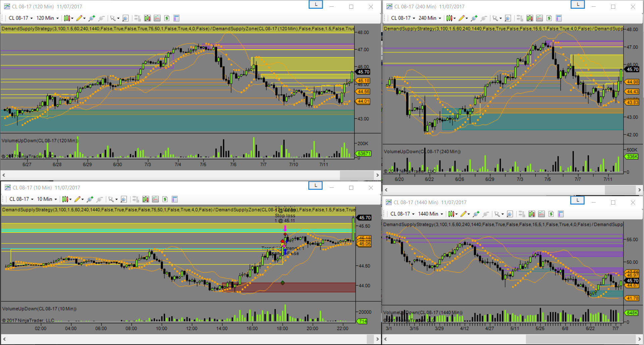Show data box in 10 Min window
644x345 pixels.
click(123, 199)
